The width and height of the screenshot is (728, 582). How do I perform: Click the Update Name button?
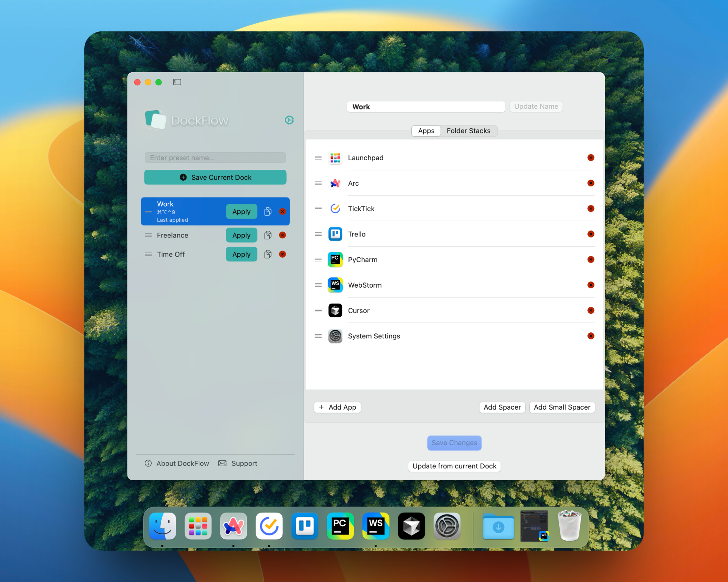click(536, 106)
